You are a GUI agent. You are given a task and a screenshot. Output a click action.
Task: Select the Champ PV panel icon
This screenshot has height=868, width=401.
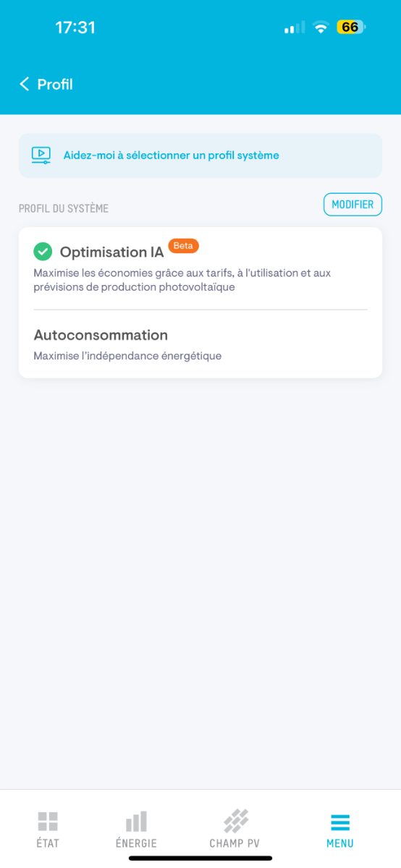(235, 821)
